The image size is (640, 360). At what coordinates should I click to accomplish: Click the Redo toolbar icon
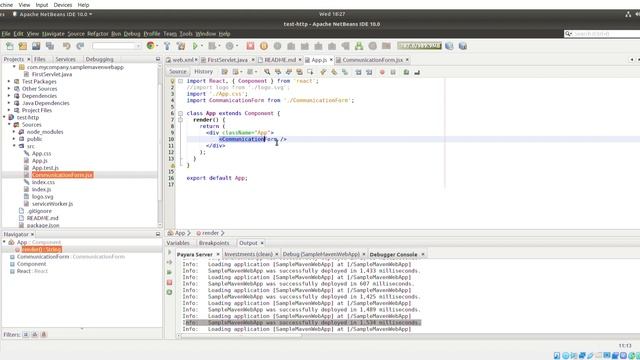(x=80, y=46)
